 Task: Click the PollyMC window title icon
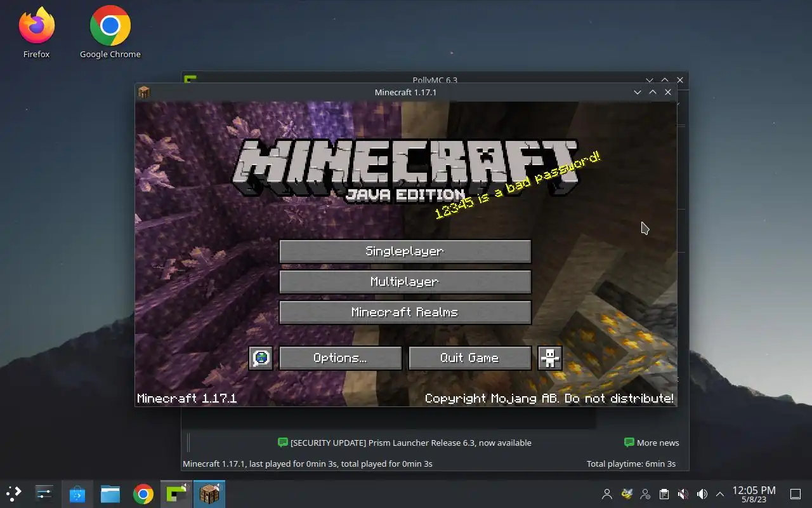click(x=190, y=80)
